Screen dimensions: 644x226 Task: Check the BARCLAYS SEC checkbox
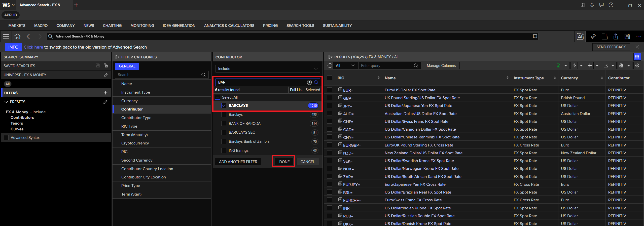click(224, 132)
